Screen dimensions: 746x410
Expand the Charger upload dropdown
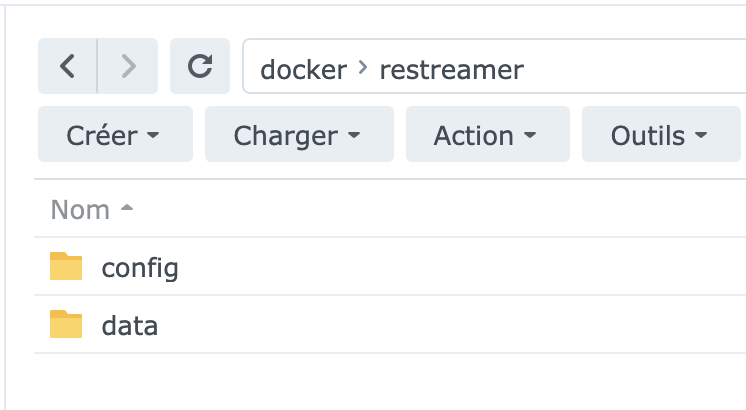(299, 135)
